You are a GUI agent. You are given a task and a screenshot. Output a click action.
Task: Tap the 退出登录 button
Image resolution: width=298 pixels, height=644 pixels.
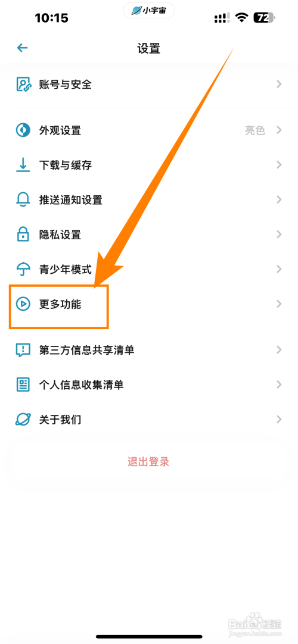[x=148, y=462]
